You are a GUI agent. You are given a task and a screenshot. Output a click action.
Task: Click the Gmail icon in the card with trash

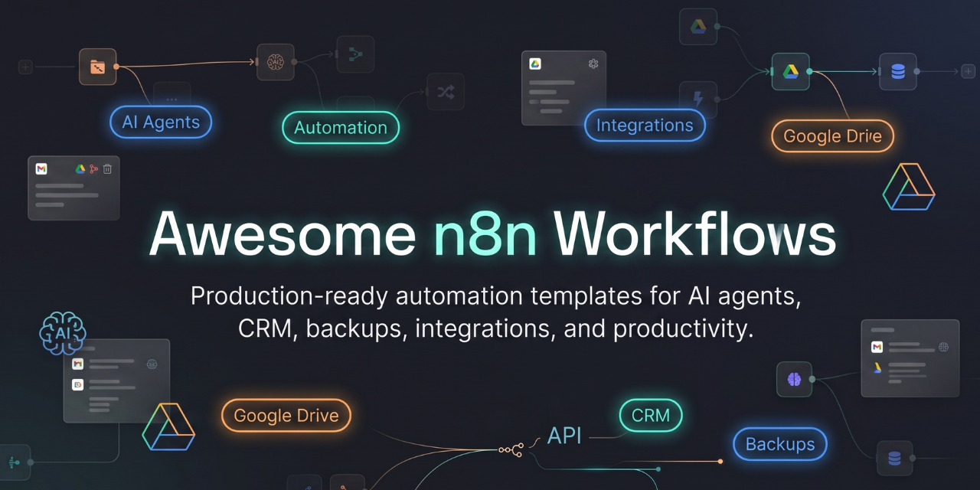pos(41,168)
